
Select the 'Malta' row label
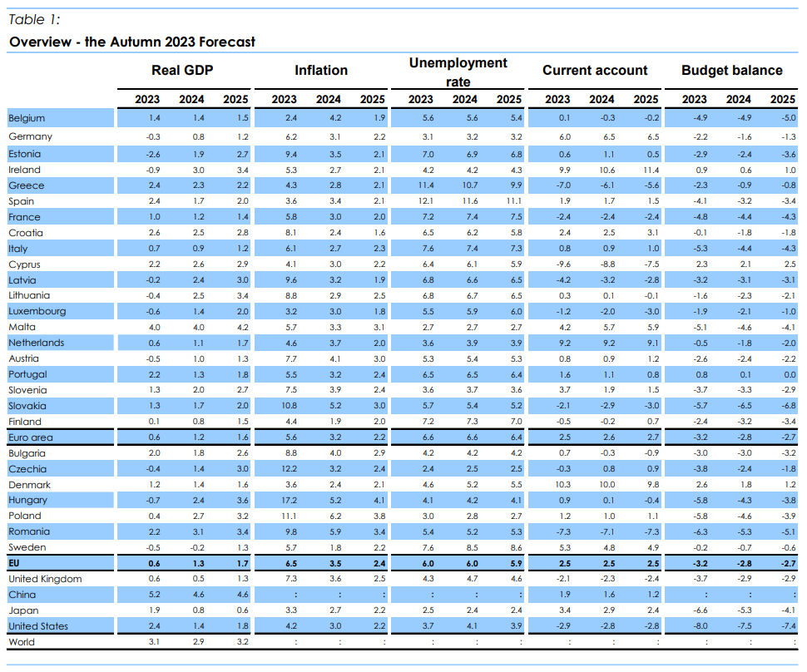point(22,327)
